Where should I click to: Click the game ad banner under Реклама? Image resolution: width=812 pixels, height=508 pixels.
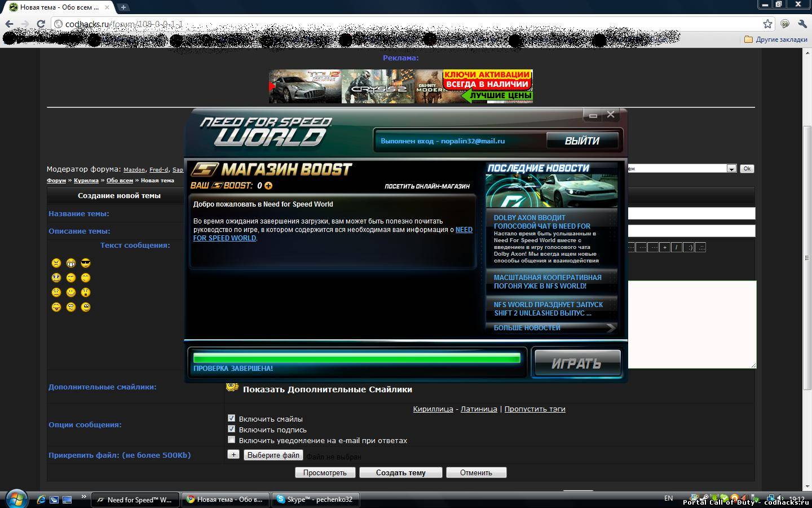coord(401,86)
